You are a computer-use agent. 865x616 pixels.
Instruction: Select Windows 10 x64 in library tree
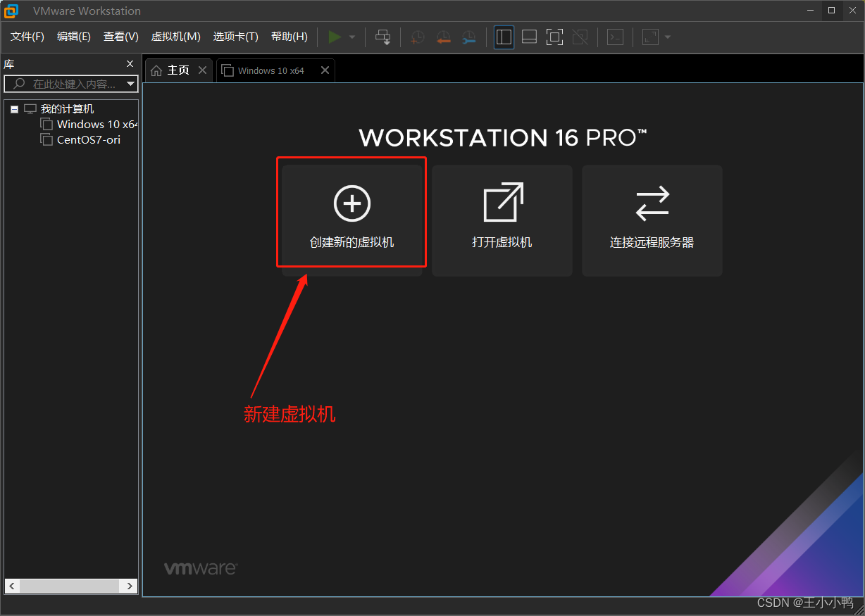coord(97,124)
